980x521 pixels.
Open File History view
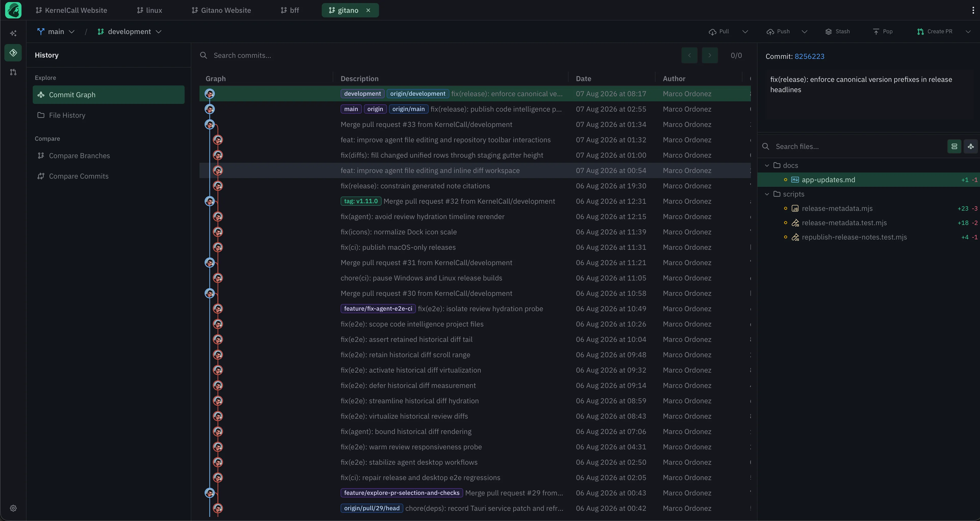point(108,115)
